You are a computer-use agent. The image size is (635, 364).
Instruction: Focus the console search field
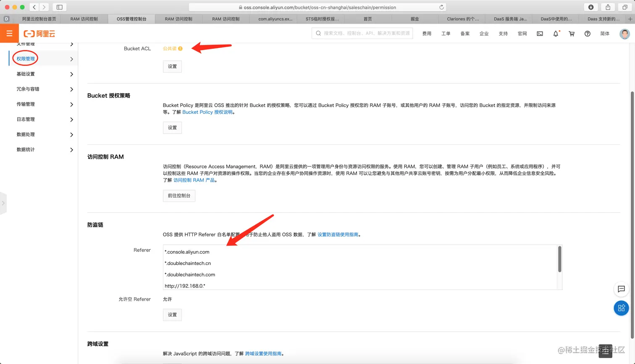362,33
